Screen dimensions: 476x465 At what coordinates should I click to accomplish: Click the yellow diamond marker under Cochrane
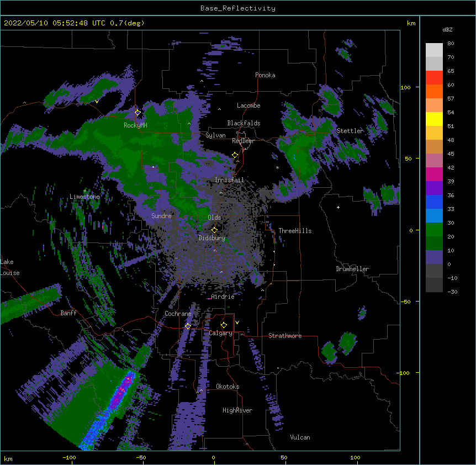[x=188, y=326]
